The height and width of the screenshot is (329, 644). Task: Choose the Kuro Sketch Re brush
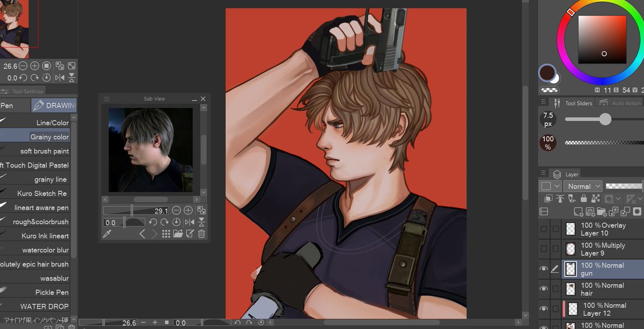tap(35, 193)
